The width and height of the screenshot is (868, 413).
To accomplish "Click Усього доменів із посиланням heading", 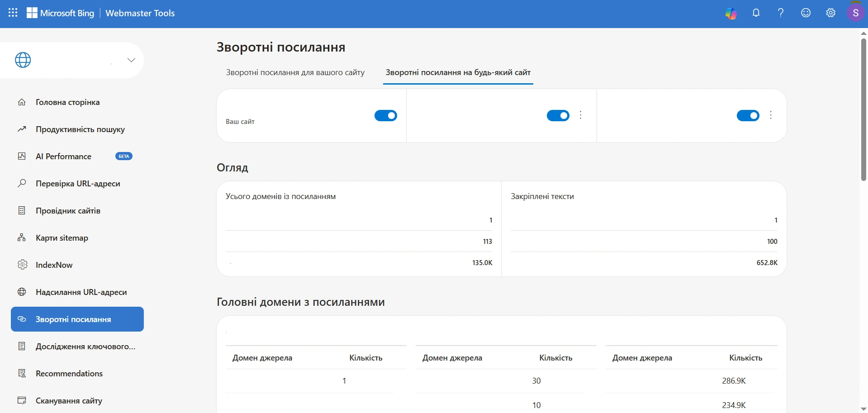I will [x=281, y=196].
